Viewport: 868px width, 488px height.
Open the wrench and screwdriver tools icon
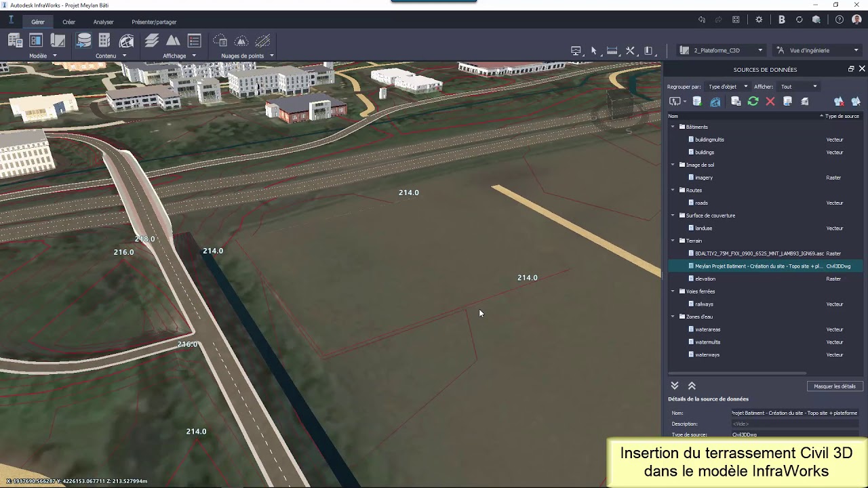[630, 50]
